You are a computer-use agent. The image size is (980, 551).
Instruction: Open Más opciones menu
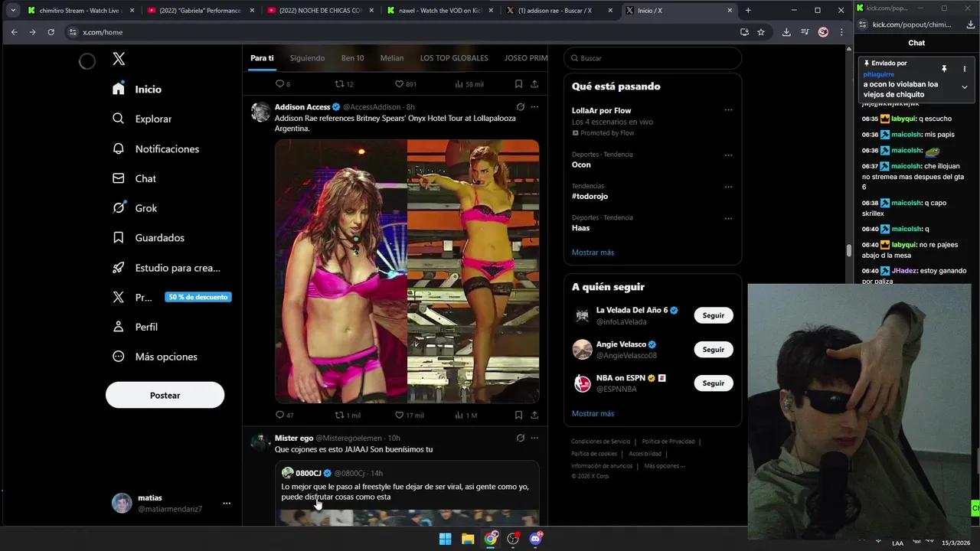click(x=155, y=357)
